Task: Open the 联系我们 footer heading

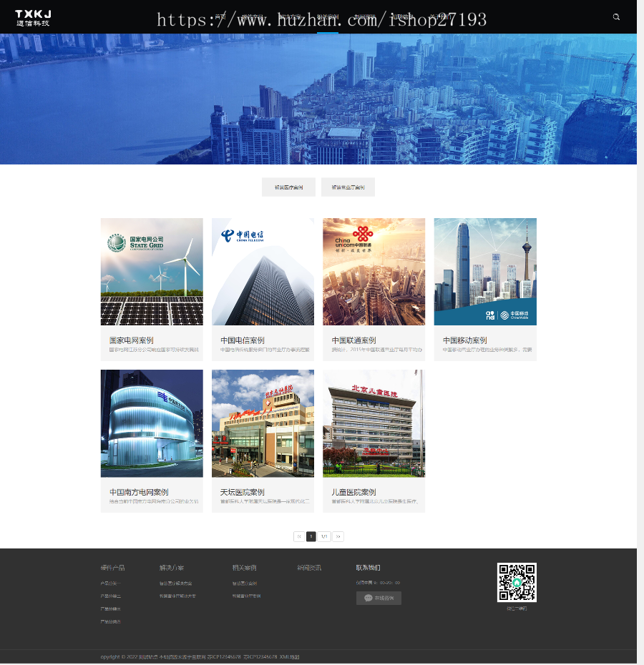Action: [368, 568]
